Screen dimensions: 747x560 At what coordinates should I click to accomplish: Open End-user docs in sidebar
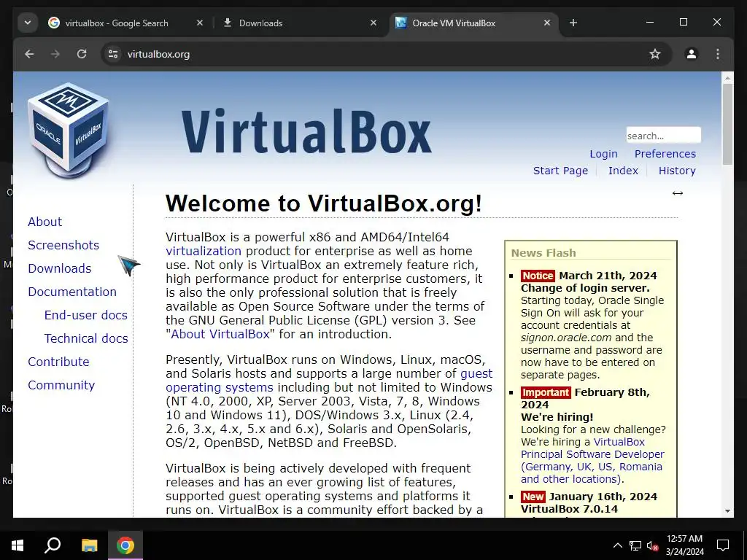coord(86,315)
